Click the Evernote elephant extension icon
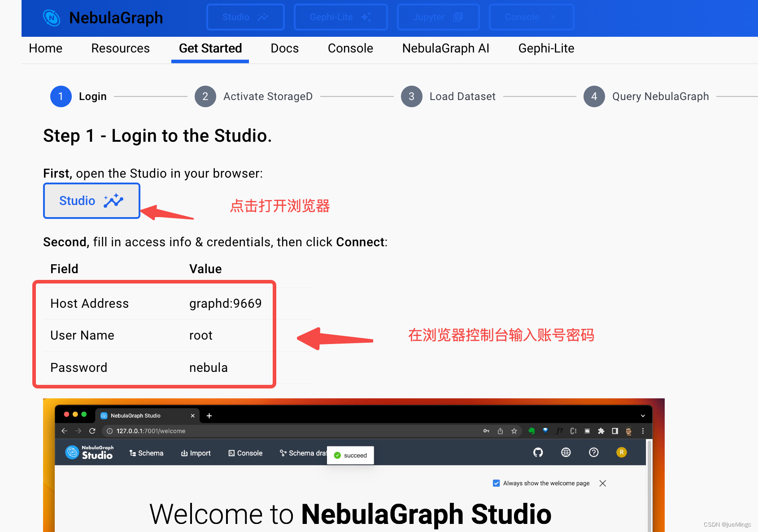 click(531, 431)
